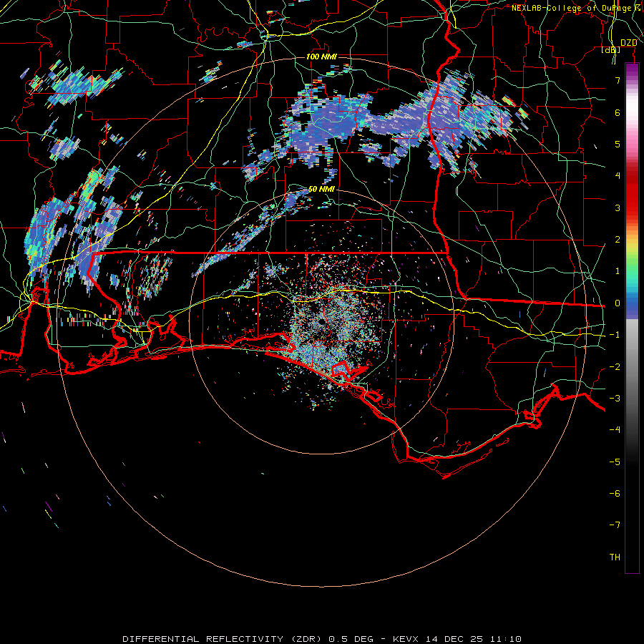Click the 7 value on color scale
The width and height of the screenshot is (644, 644).
point(618,80)
